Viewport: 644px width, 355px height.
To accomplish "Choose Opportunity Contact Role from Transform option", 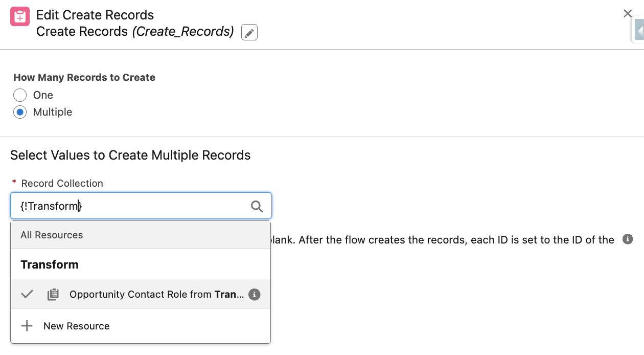I will (x=141, y=294).
